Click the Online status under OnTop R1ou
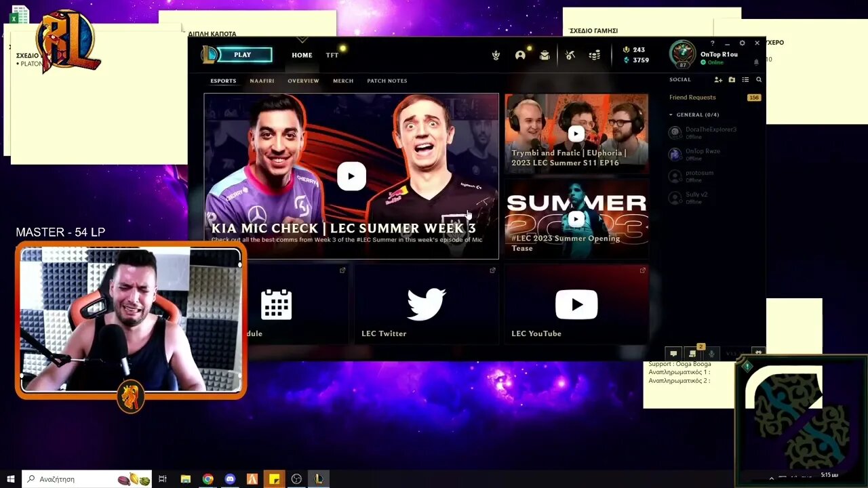 pos(713,62)
